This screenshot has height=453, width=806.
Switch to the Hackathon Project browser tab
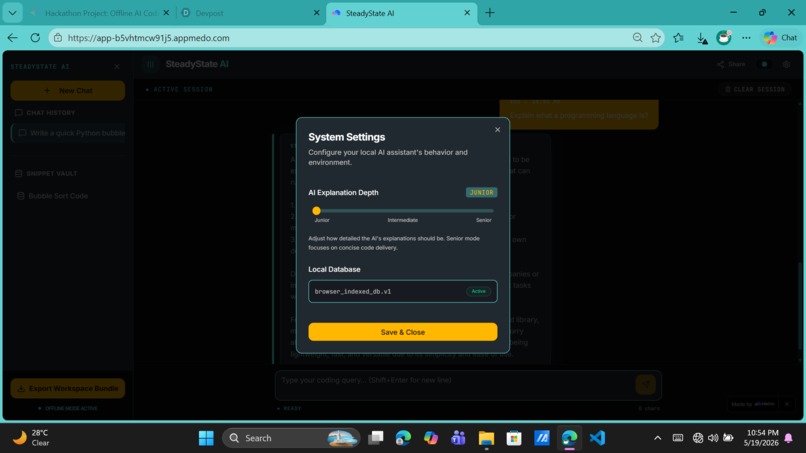(x=100, y=13)
